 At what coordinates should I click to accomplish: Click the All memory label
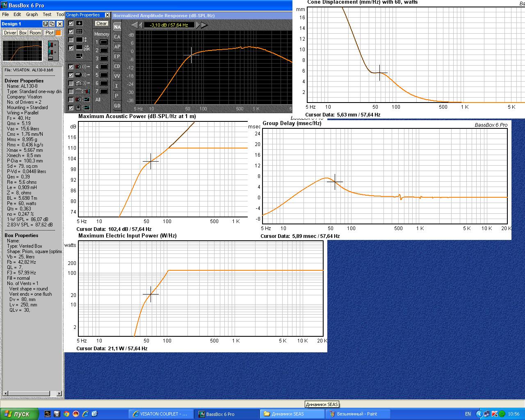pyautogui.click(x=98, y=100)
